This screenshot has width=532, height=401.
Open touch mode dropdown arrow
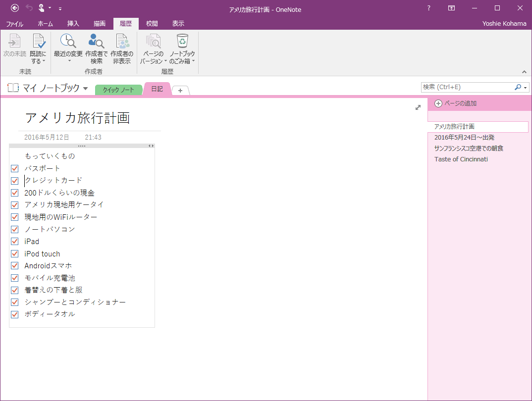pyautogui.click(x=50, y=8)
